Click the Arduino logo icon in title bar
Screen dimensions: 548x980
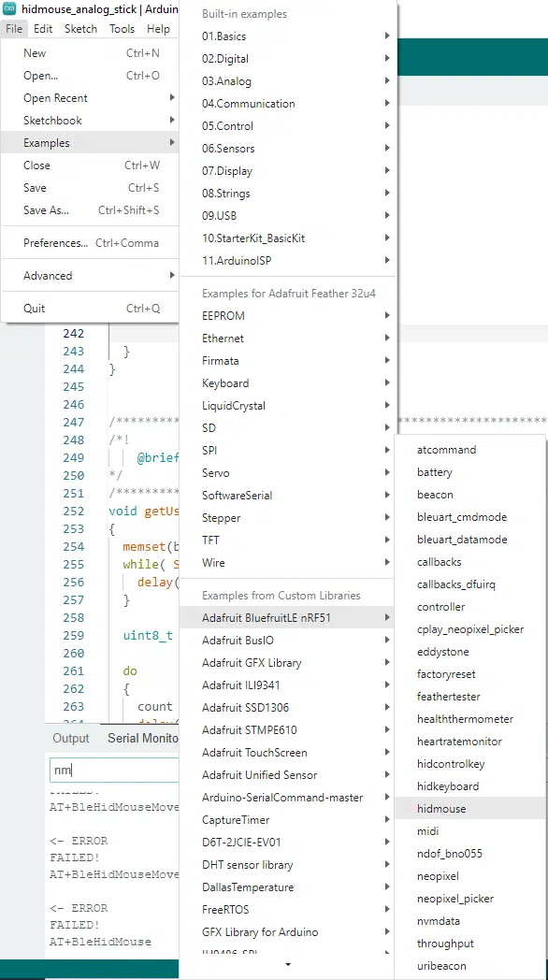(8, 9)
